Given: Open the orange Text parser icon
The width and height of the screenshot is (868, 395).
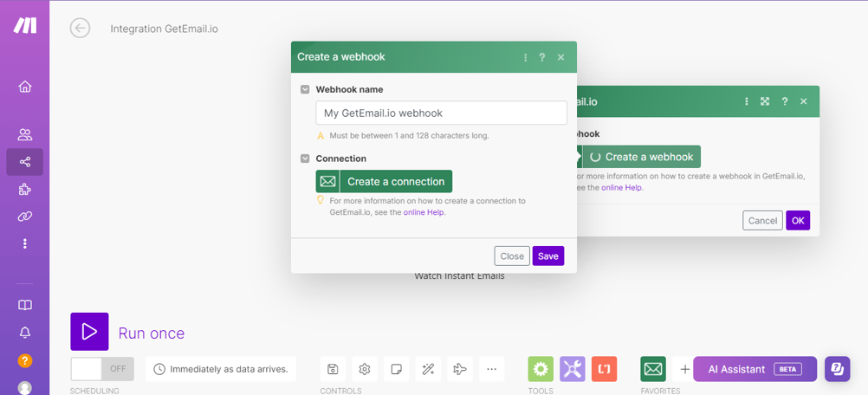Looking at the screenshot, I should click(604, 369).
